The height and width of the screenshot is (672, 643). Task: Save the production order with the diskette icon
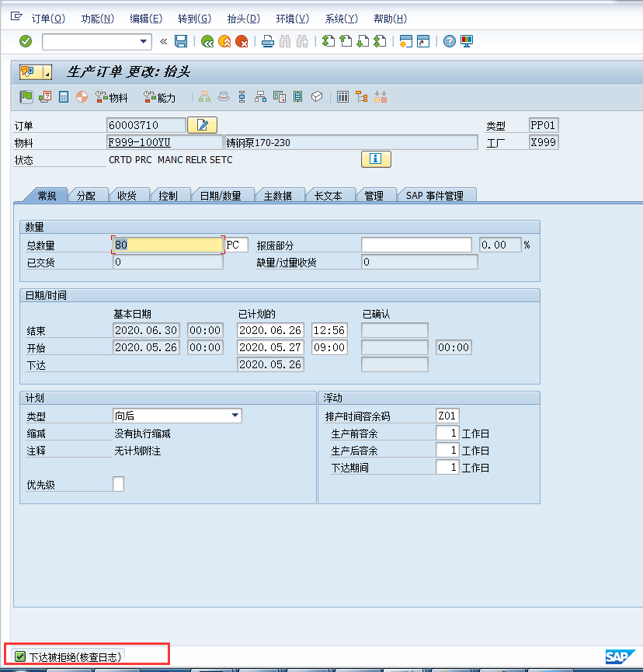click(181, 42)
